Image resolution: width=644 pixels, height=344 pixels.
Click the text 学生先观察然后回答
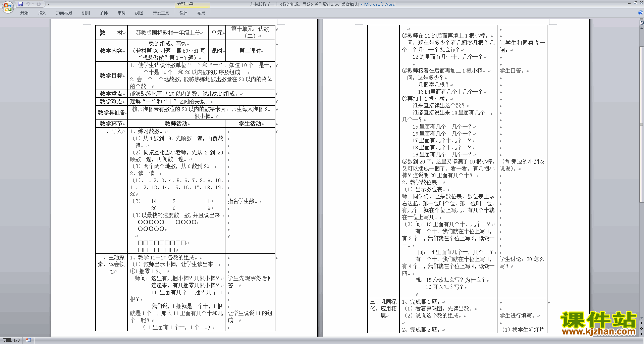[x=250, y=282]
